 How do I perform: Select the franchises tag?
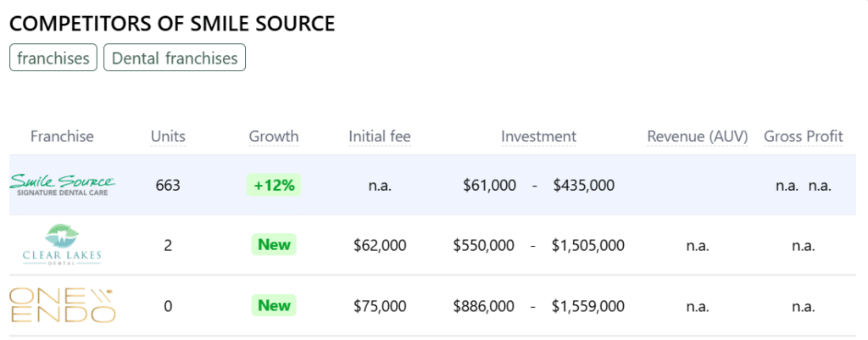tap(53, 58)
